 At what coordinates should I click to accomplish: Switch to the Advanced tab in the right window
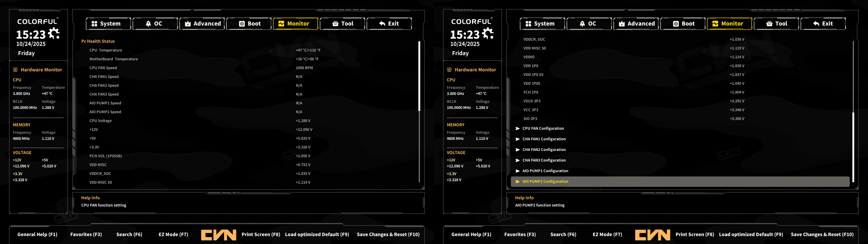click(x=636, y=23)
